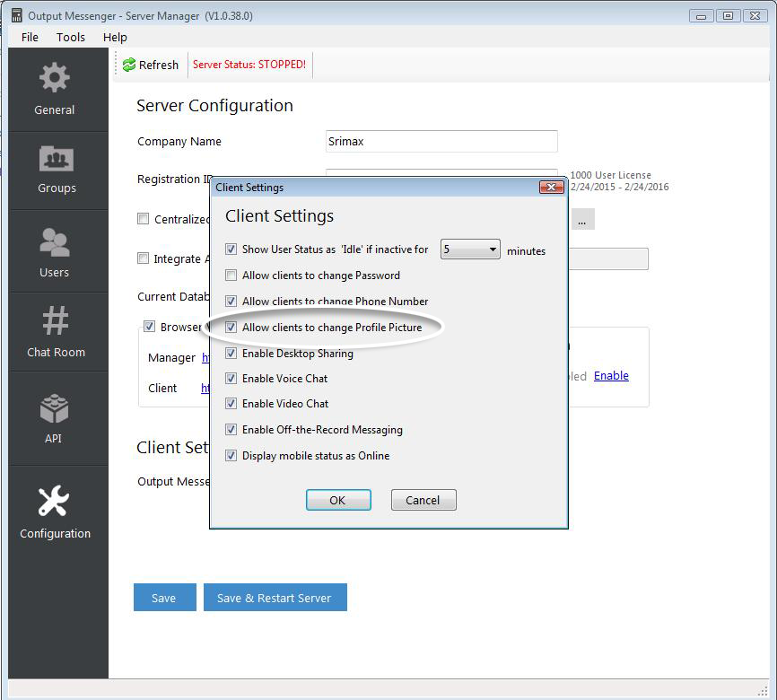Confirm Client Settings with OK
The image size is (777, 700).
click(x=338, y=500)
